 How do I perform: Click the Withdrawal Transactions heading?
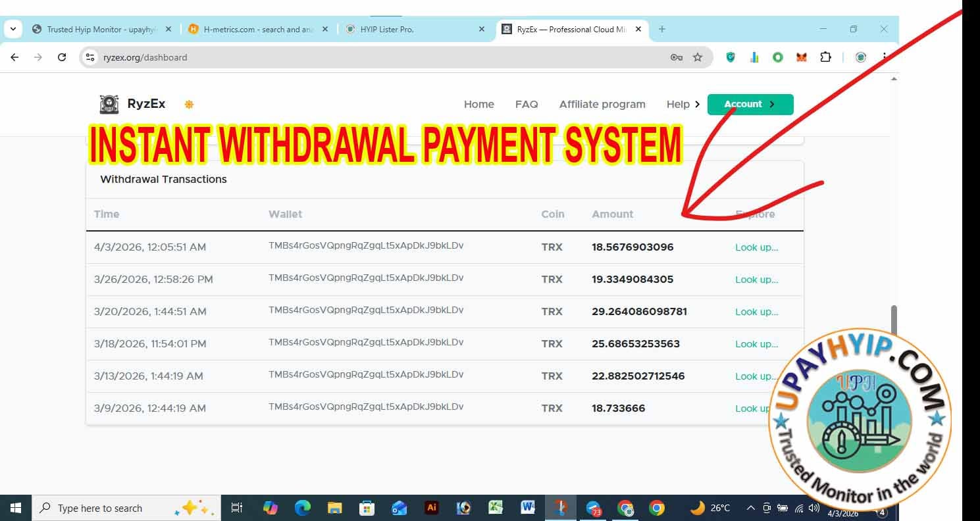(x=163, y=179)
